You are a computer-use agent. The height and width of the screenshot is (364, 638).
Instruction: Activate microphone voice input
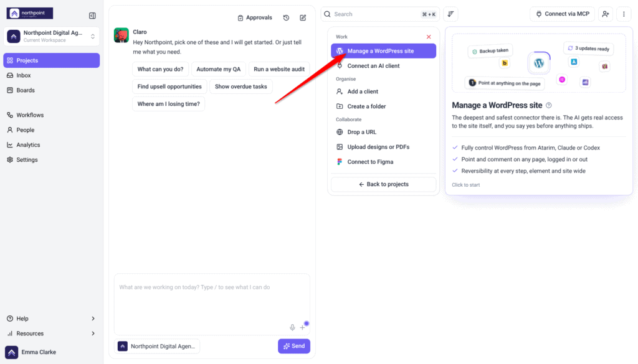pyautogui.click(x=292, y=327)
